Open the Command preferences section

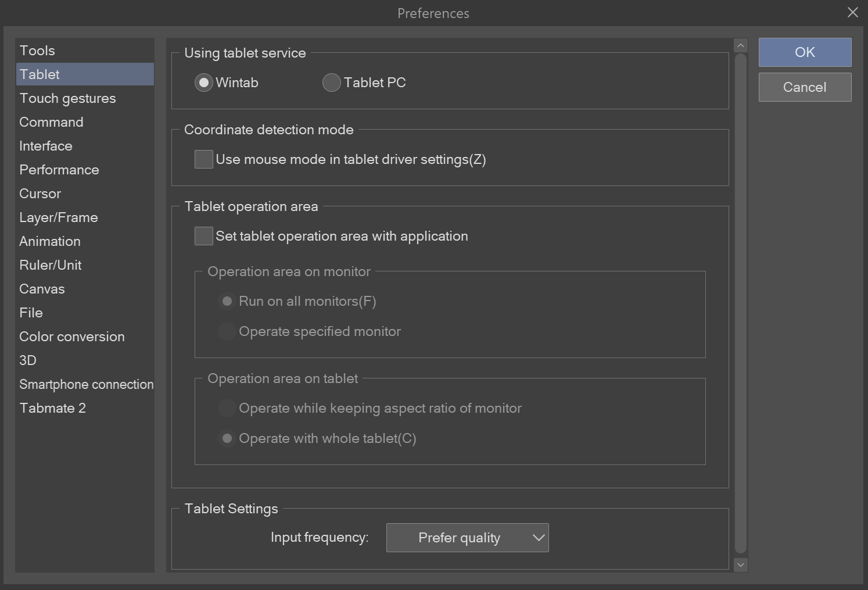click(85, 122)
